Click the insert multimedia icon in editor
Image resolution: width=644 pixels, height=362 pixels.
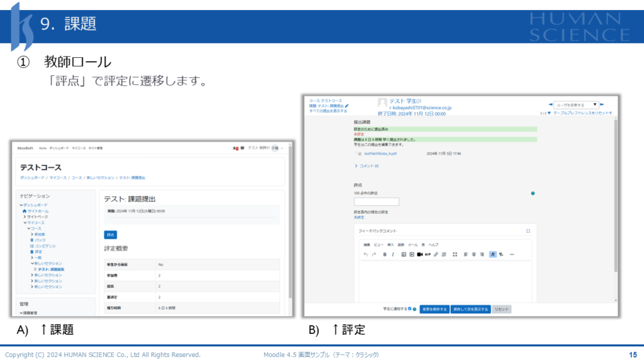coord(411,255)
